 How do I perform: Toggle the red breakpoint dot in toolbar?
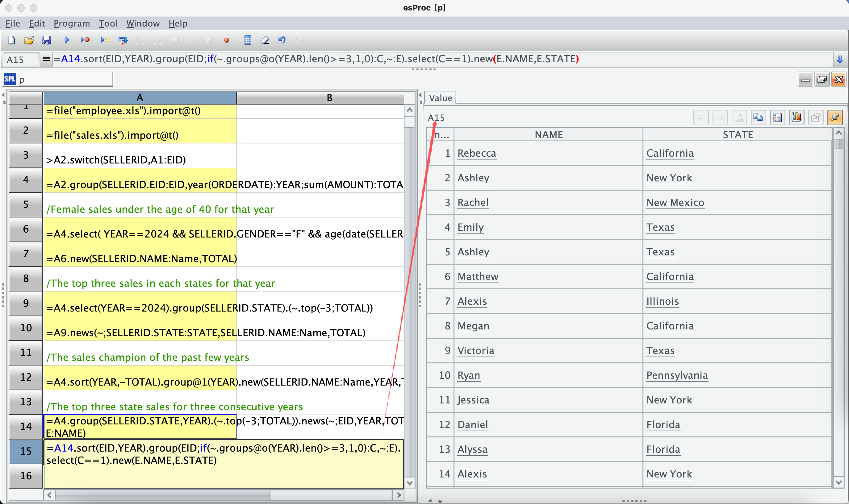pyautogui.click(x=226, y=40)
